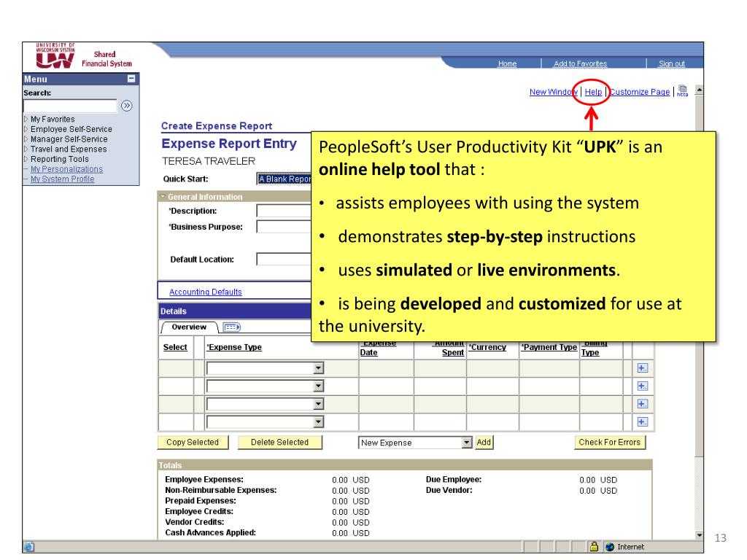The height and width of the screenshot is (560, 747).
Task: Click the page scrollbar up arrow
Action: (x=699, y=89)
